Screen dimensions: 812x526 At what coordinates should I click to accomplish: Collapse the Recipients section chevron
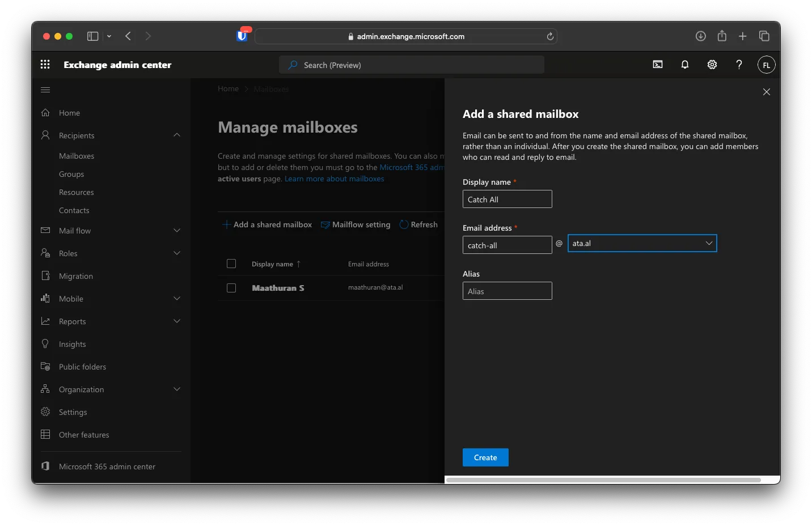[x=177, y=135]
